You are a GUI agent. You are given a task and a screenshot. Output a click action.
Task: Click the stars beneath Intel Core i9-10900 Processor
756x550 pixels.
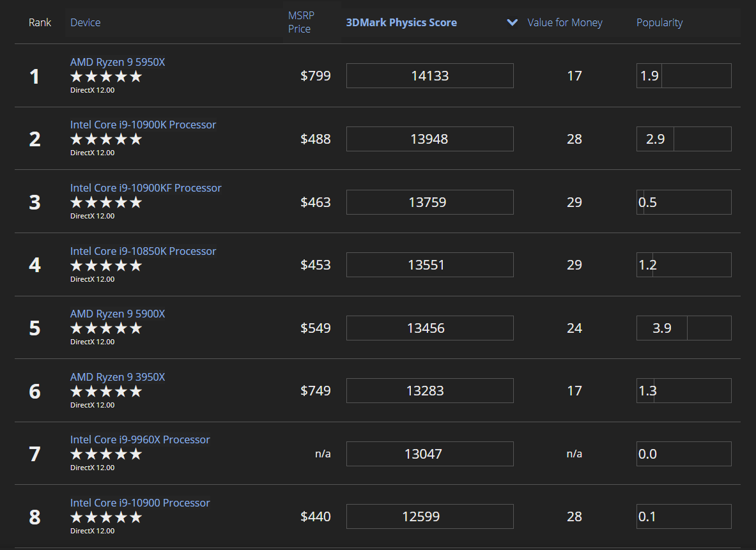[x=106, y=517]
